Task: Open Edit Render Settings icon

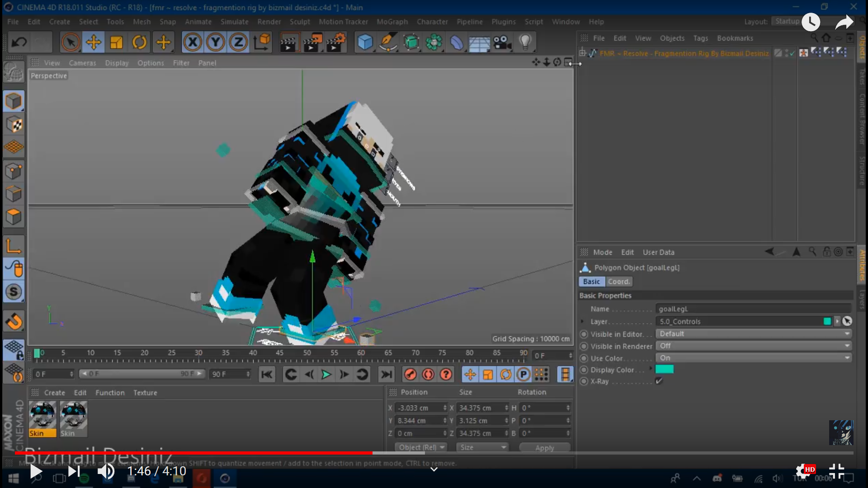Action: coord(336,42)
